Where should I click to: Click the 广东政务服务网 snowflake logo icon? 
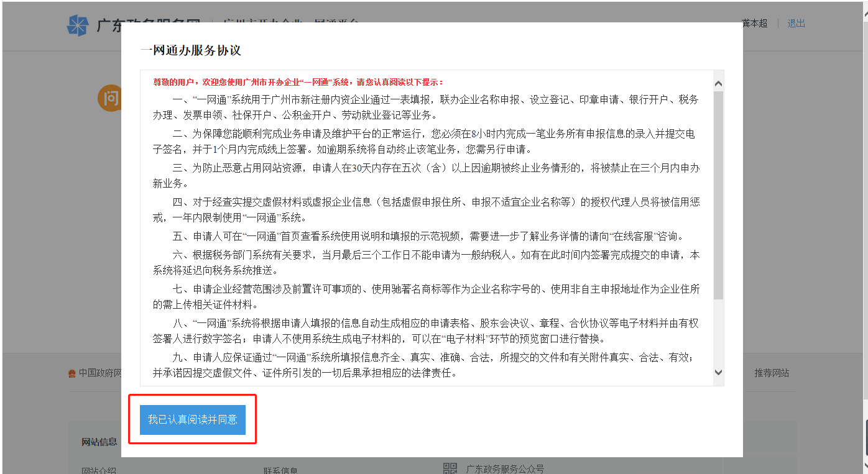point(78,25)
